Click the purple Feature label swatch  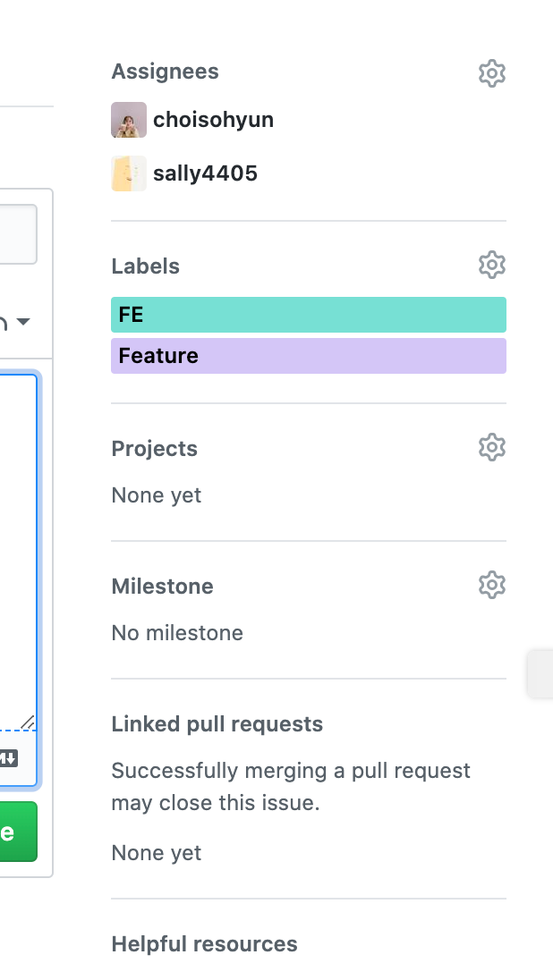308,355
